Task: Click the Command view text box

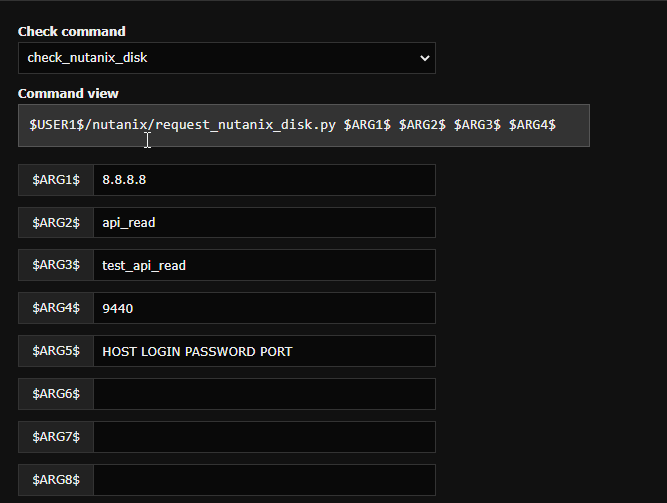Action: tap(304, 126)
